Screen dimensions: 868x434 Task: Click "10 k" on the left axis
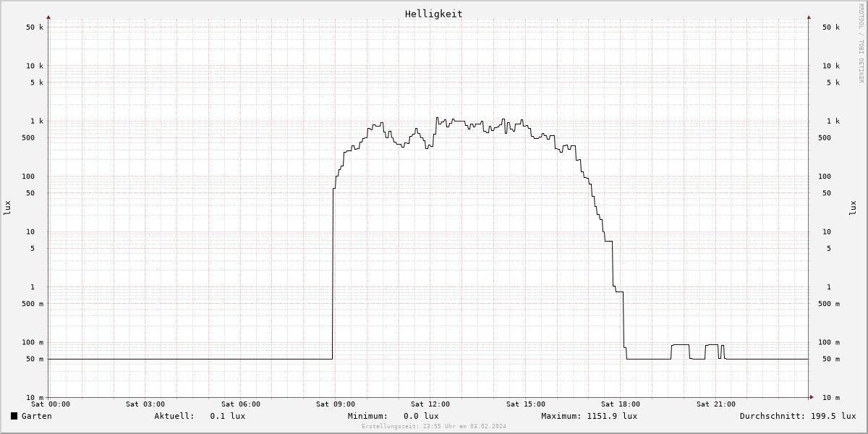click(35, 66)
